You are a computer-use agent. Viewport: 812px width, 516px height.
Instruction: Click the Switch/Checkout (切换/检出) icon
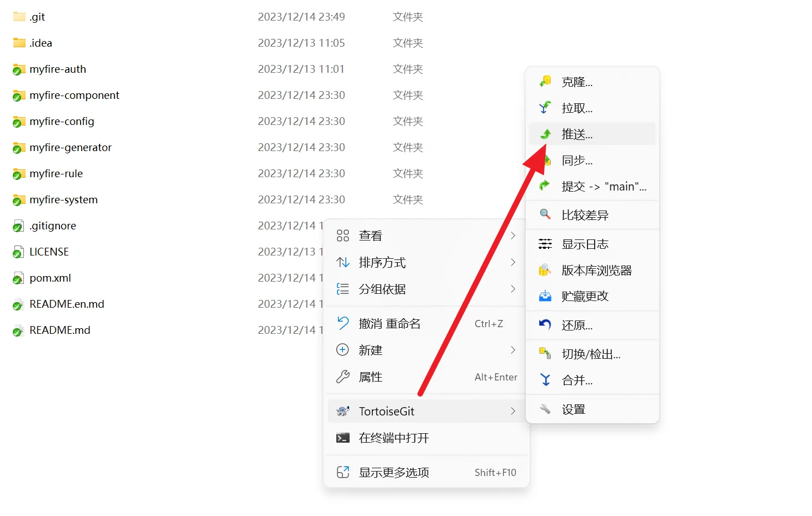(x=545, y=354)
